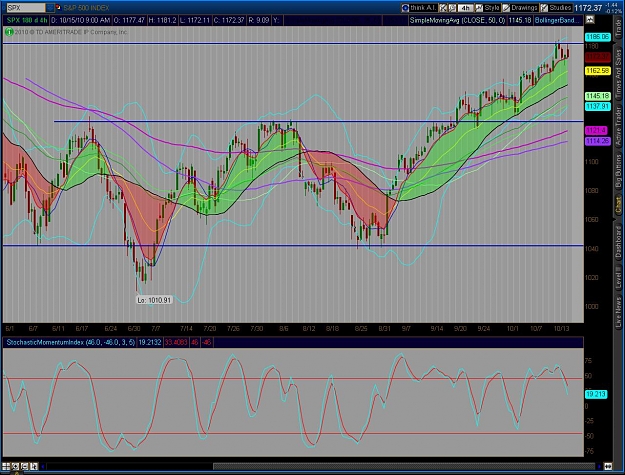Image resolution: width=625 pixels, height=475 pixels.
Task: Click the SimpleMovingAvg (CLOSE, 50, 0) label
Action: [x=458, y=20]
